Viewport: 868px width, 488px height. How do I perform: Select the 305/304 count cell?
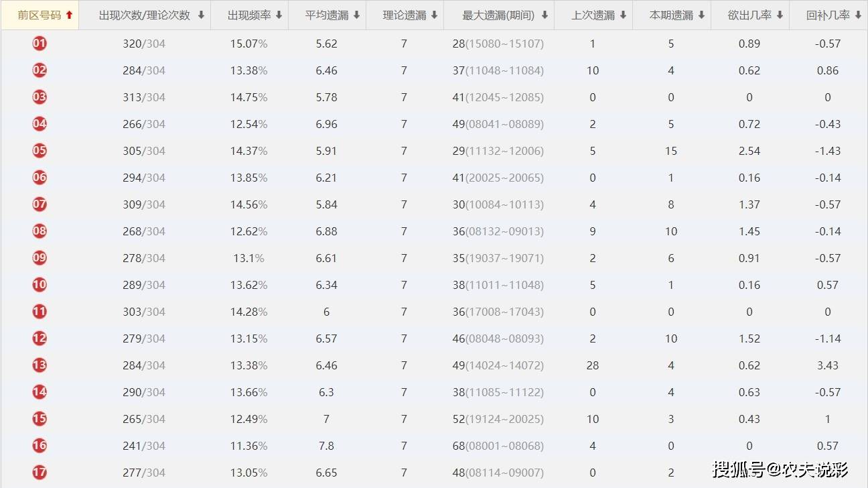point(144,151)
